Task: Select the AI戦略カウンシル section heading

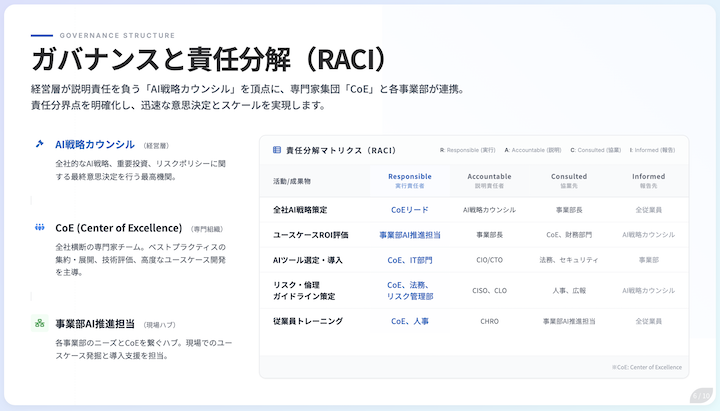Action: [95, 145]
